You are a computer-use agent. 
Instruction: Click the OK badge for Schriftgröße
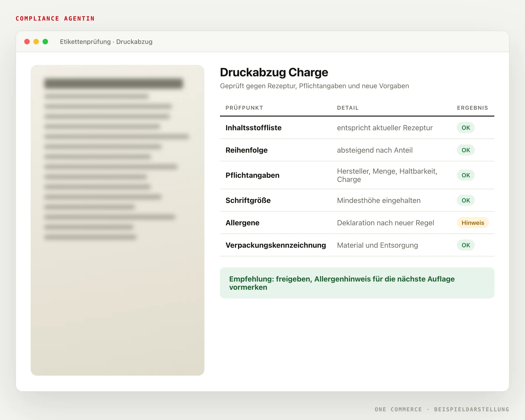coord(466,200)
